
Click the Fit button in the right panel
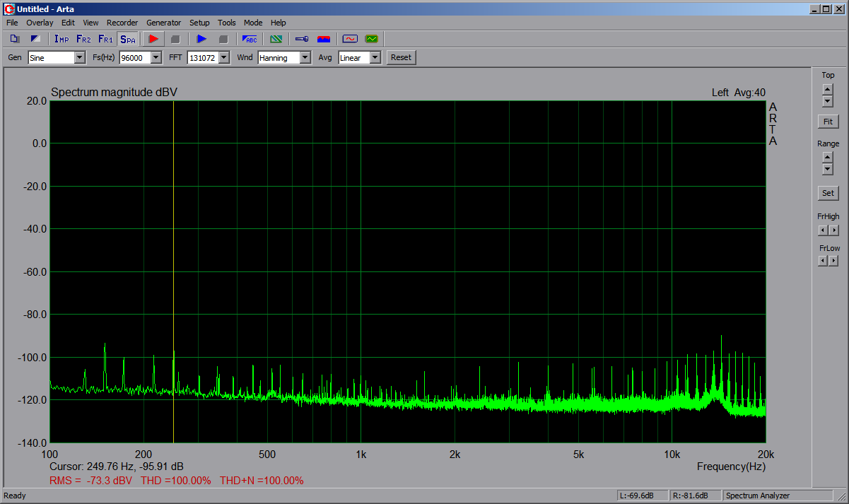pyautogui.click(x=828, y=122)
